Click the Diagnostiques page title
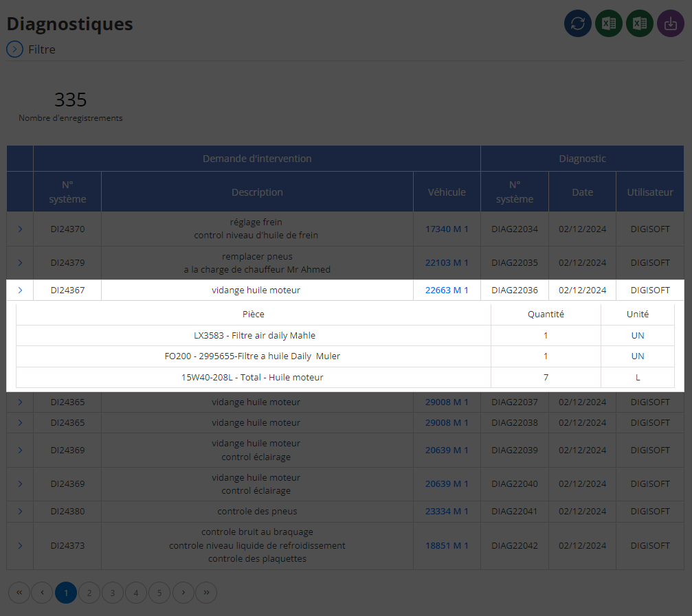The height and width of the screenshot is (616, 692). (x=69, y=24)
